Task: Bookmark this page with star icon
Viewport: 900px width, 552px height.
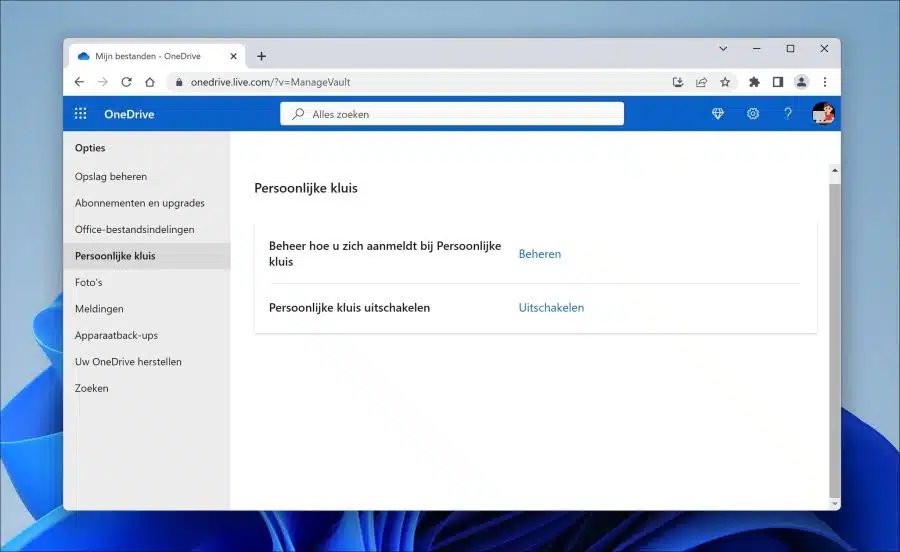Action: [x=725, y=82]
